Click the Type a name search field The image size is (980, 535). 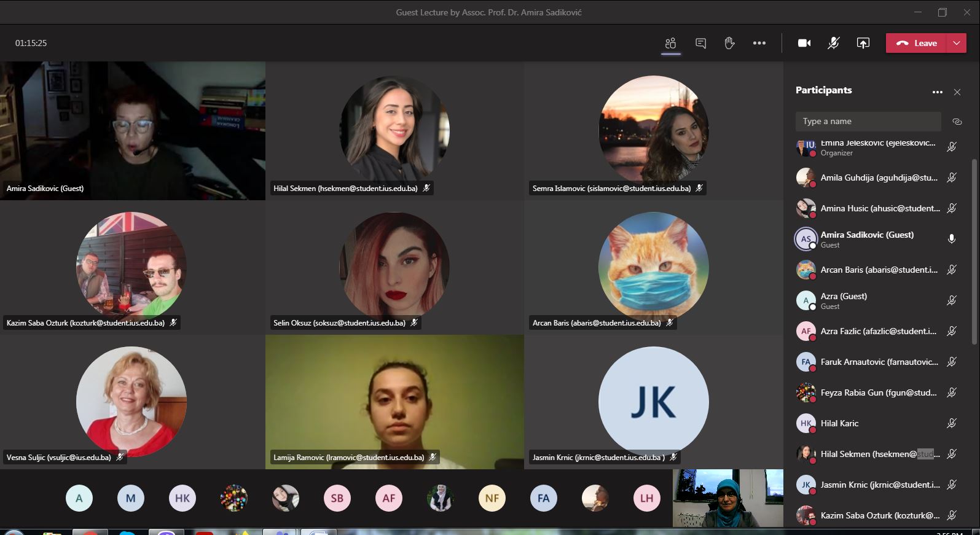pyautogui.click(x=868, y=122)
